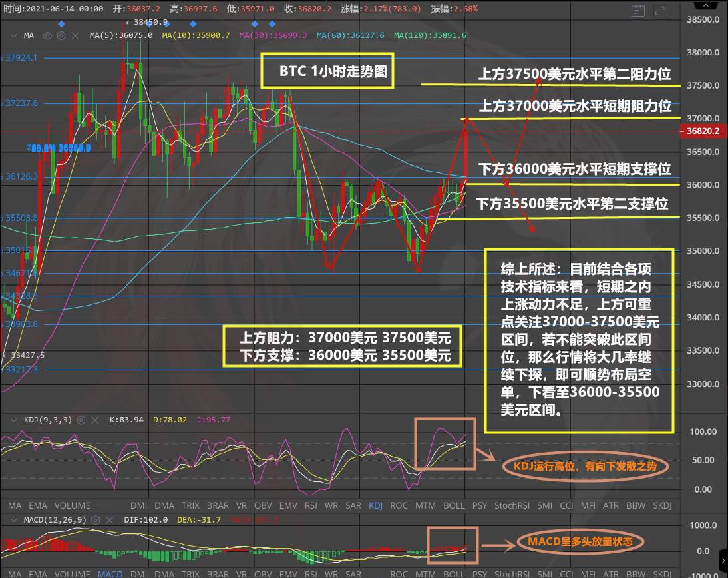Select SKDJ tab in KDJ-highlighted indicator row
The image size is (728, 578).
coord(662,505)
